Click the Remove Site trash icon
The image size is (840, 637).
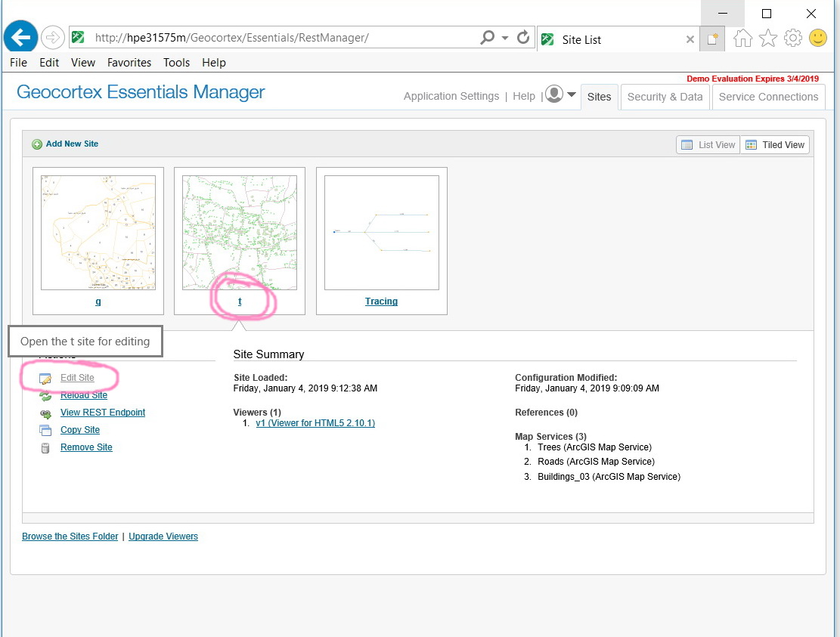45,448
